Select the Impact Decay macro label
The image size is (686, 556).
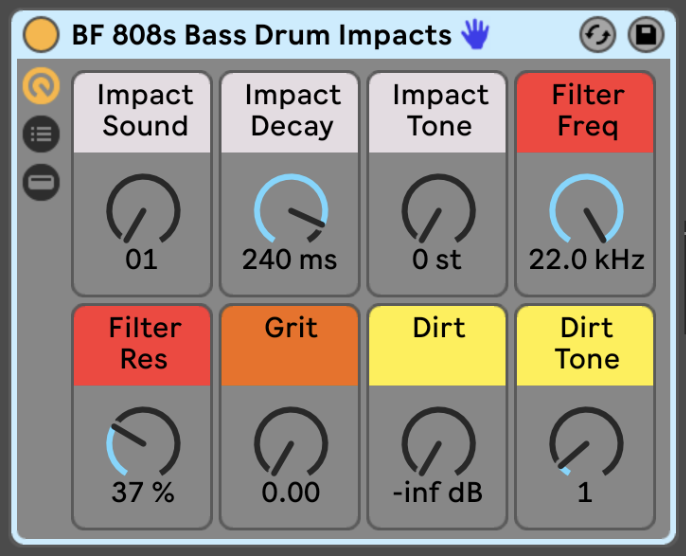pos(290,112)
